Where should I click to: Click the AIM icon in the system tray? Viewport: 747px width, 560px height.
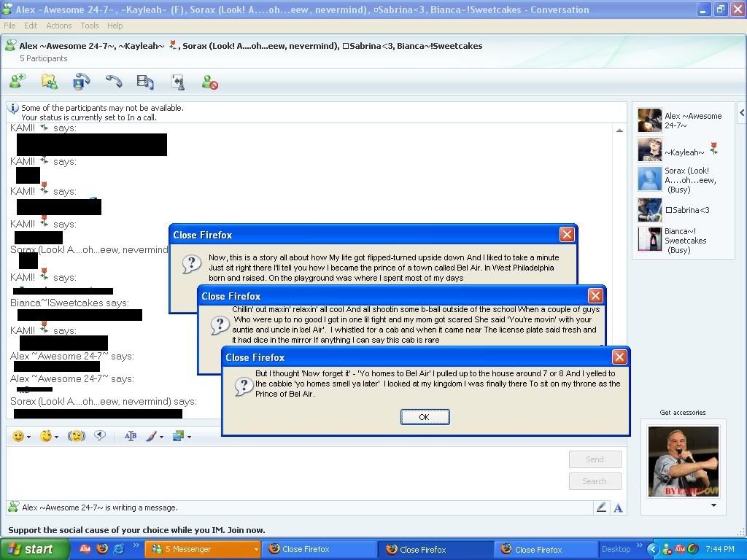(x=680, y=549)
